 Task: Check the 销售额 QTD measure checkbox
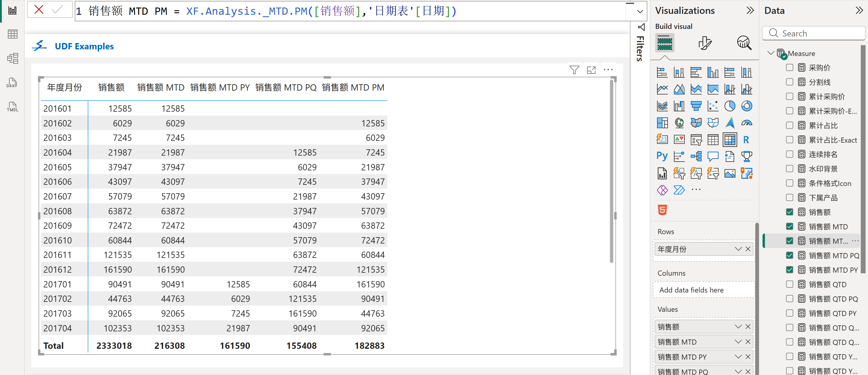(x=790, y=284)
